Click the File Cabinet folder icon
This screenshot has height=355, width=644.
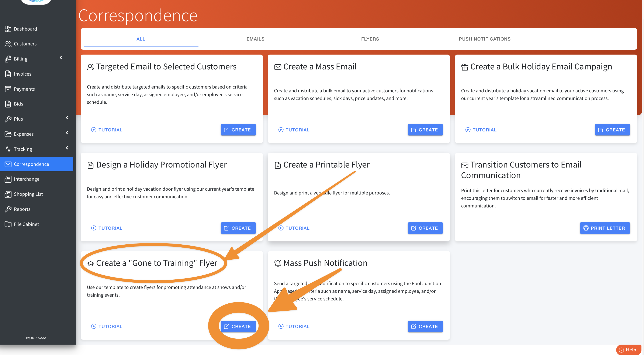[8, 224]
